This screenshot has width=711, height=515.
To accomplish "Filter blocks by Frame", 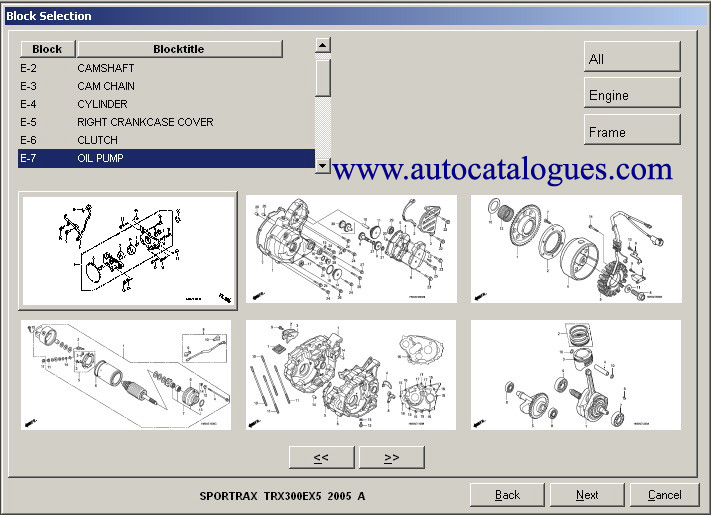I will coord(632,131).
